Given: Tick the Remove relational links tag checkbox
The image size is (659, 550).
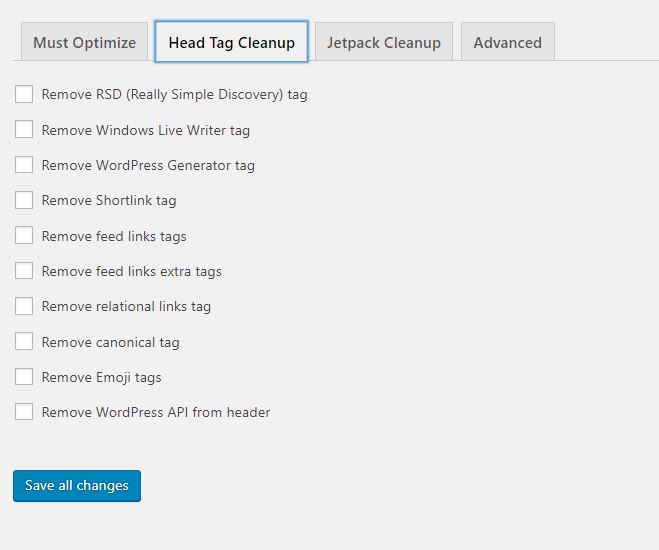Looking at the screenshot, I should 24,306.
